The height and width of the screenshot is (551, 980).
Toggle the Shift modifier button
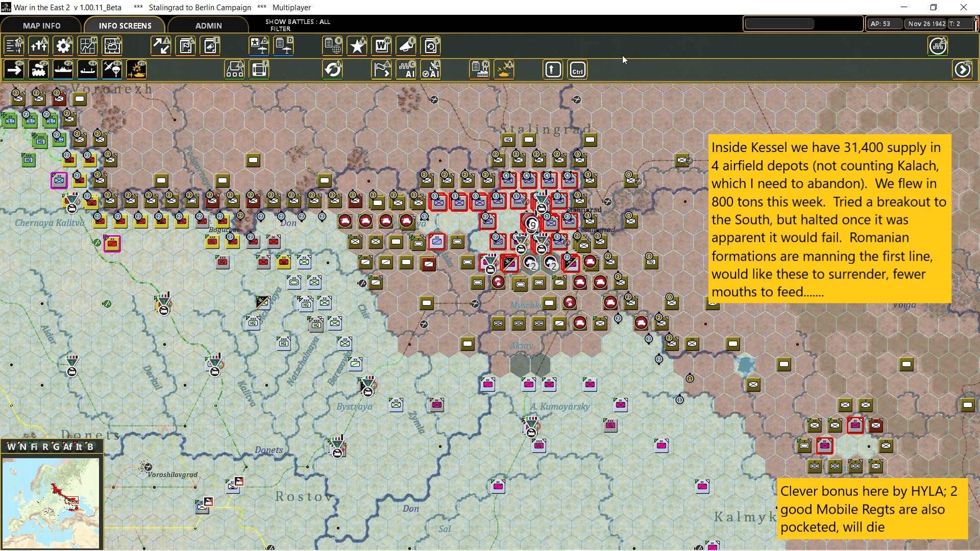point(553,69)
